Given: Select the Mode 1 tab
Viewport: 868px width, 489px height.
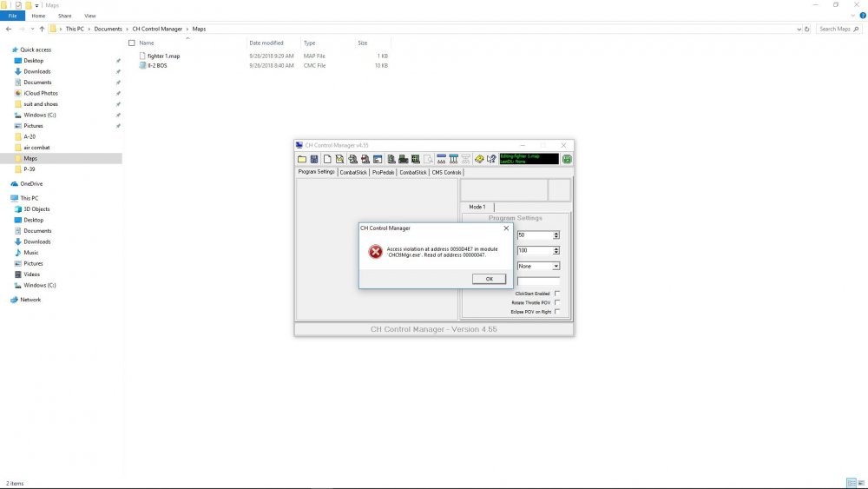Looking at the screenshot, I should pyautogui.click(x=477, y=207).
